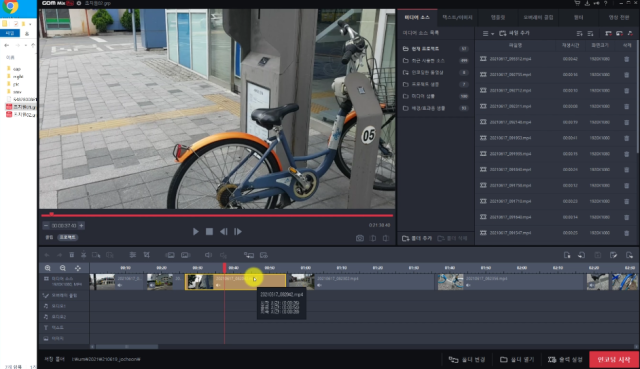This screenshot has height=369, width=640.
Task: Sort by the 파일명 column header
Action: coord(515,45)
